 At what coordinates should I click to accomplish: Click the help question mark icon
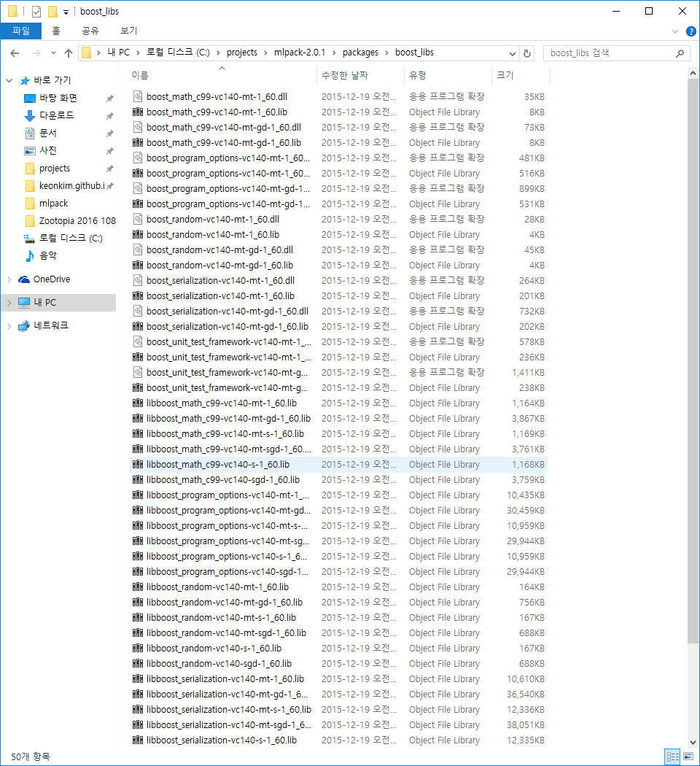point(689,31)
